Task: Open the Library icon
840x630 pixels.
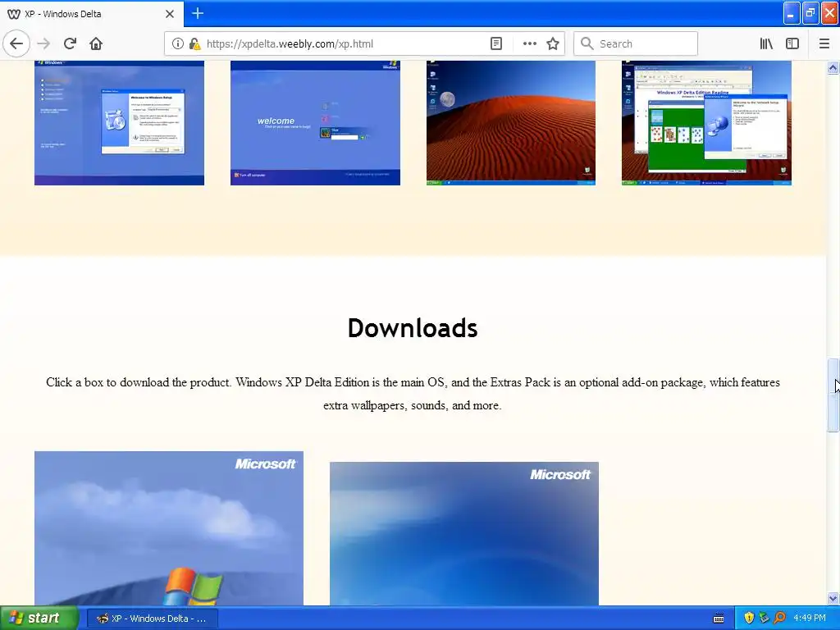Action: (766, 43)
